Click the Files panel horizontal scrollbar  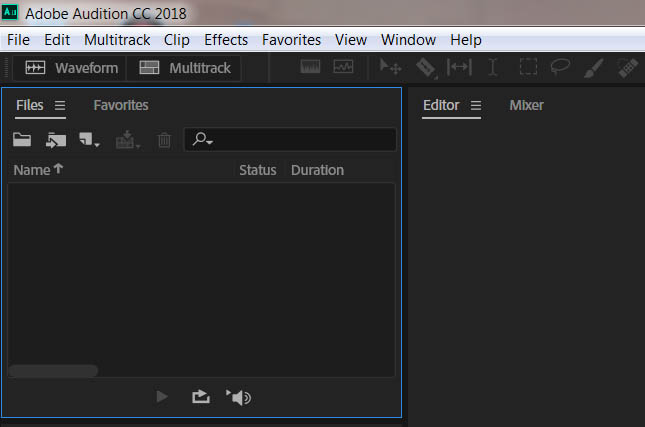[x=54, y=371]
